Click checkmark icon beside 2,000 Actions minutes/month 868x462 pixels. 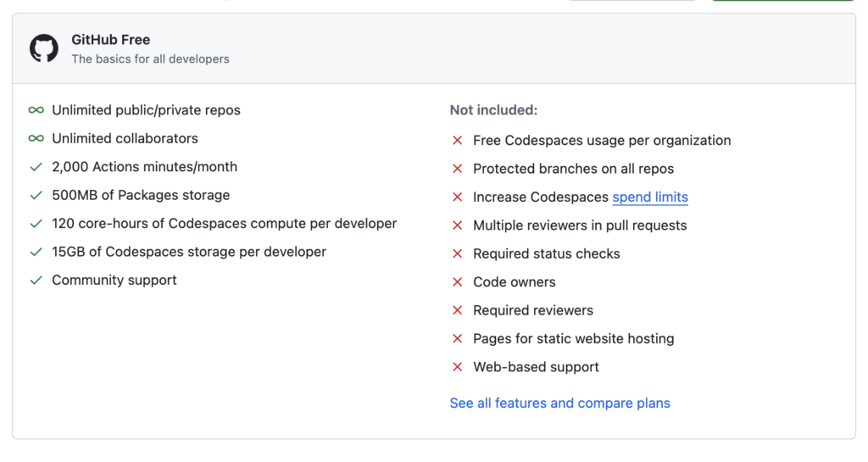click(x=36, y=167)
